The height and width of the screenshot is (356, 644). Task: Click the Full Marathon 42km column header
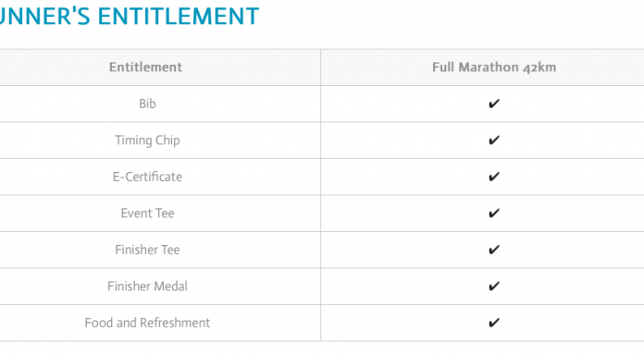coord(494,67)
